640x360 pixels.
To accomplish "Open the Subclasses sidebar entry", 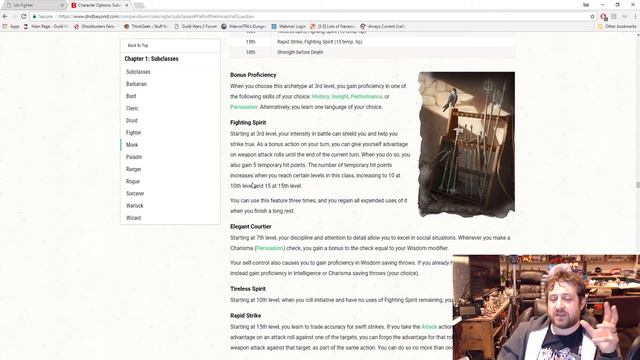I will tap(138, 72).
